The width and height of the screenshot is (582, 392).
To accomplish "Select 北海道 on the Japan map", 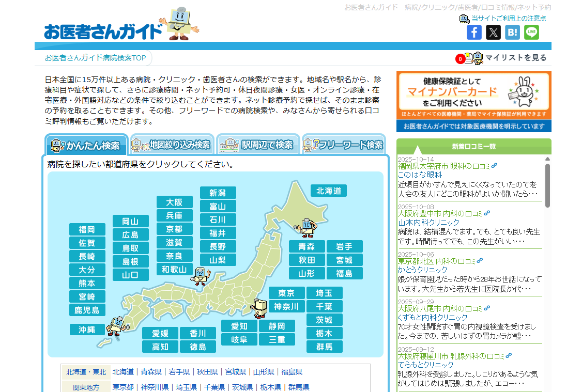I will pos(329,191).
